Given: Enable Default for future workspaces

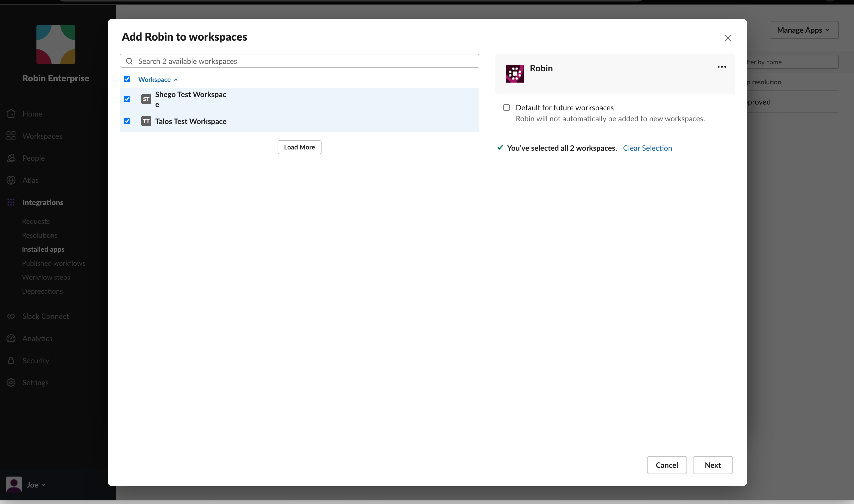Looking at the screenshot, I should [506, 107].
